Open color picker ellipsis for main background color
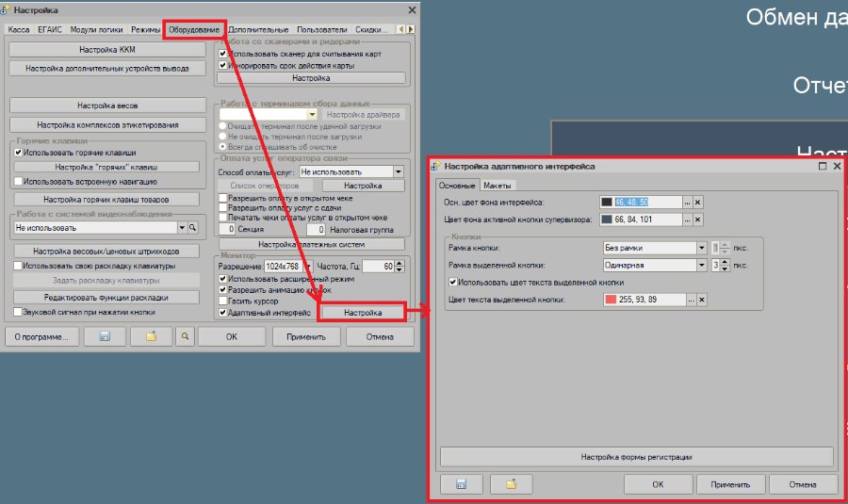Viewport: 848px width, 504px height. coord(688,203)
